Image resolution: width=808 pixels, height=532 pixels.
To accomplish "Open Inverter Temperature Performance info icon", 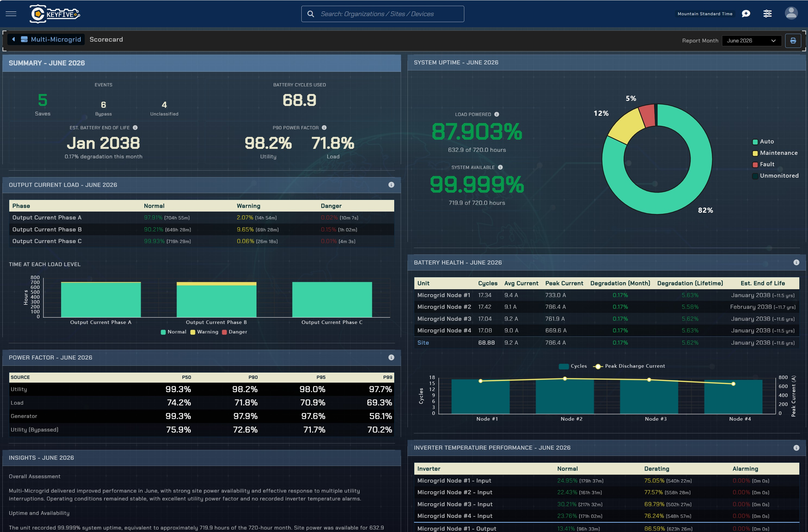I will (796, 448).
